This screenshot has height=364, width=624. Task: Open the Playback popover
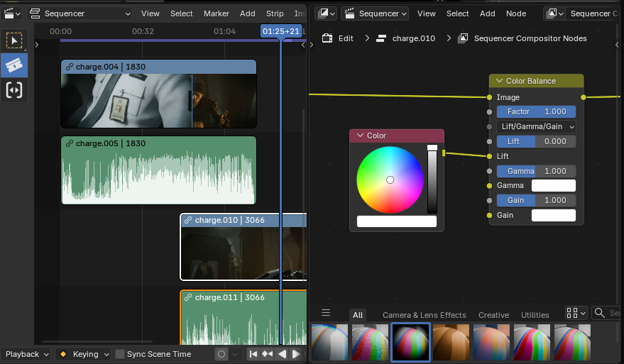pos(26,354)
